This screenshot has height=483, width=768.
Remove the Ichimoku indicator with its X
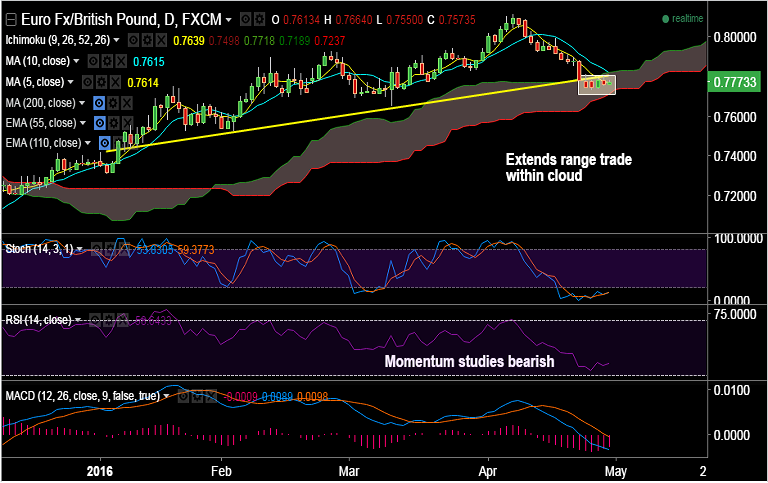tap(161, 40)
